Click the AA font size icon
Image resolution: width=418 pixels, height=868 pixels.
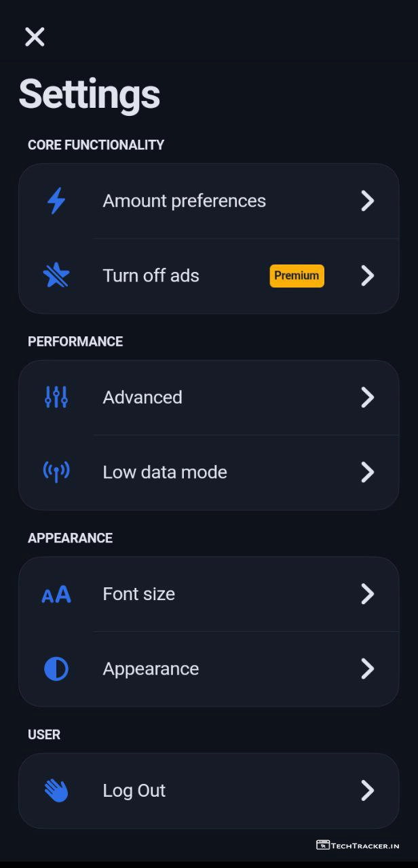pos(56,595)
